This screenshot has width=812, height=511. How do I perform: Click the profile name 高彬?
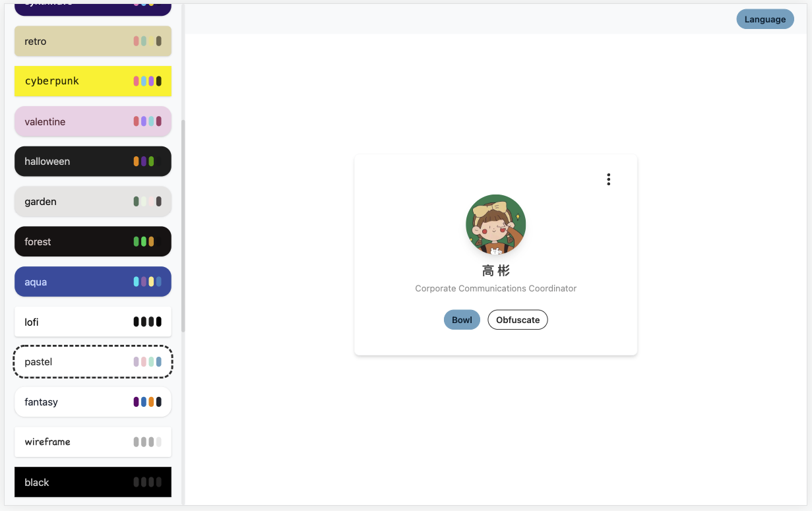pos(495,271)
